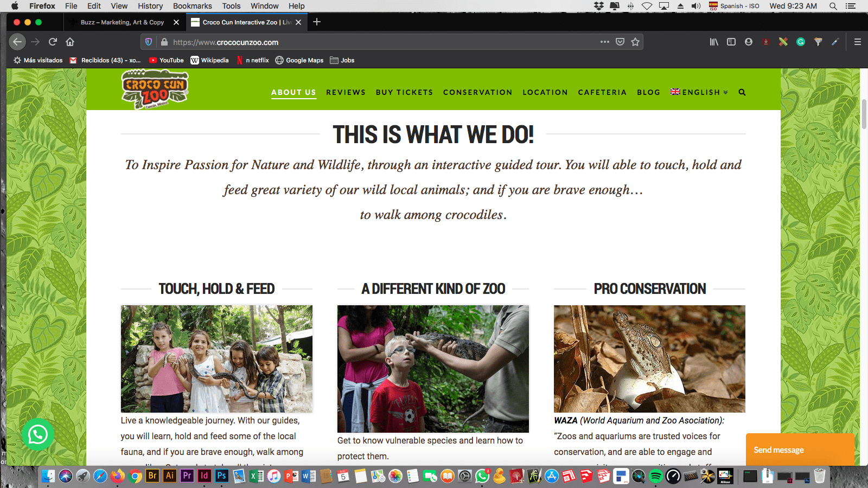Open YouTube bookmark in bookmarks bar
This screenshot has height=488, width=868.
tap(167, 60)
